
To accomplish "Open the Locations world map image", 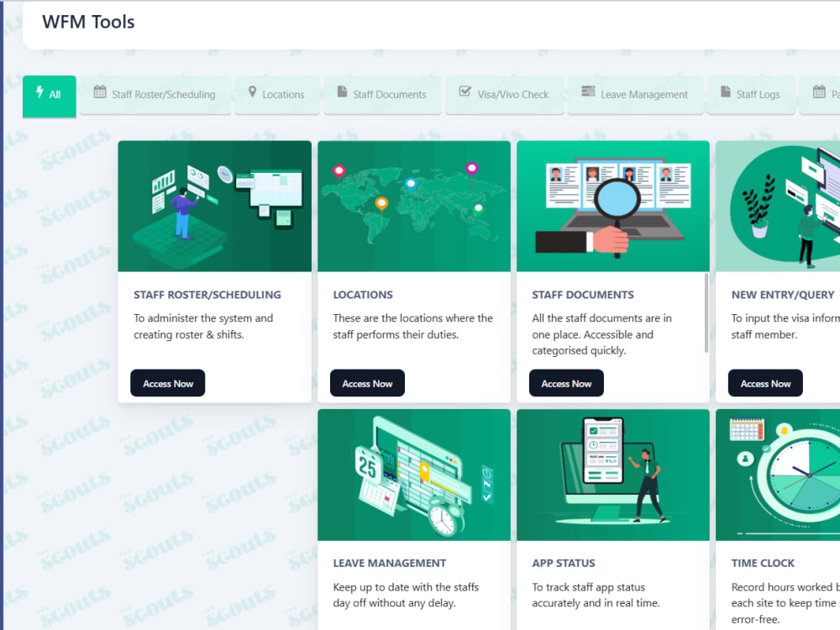I will pyautogui.click(x=413, y=207).
